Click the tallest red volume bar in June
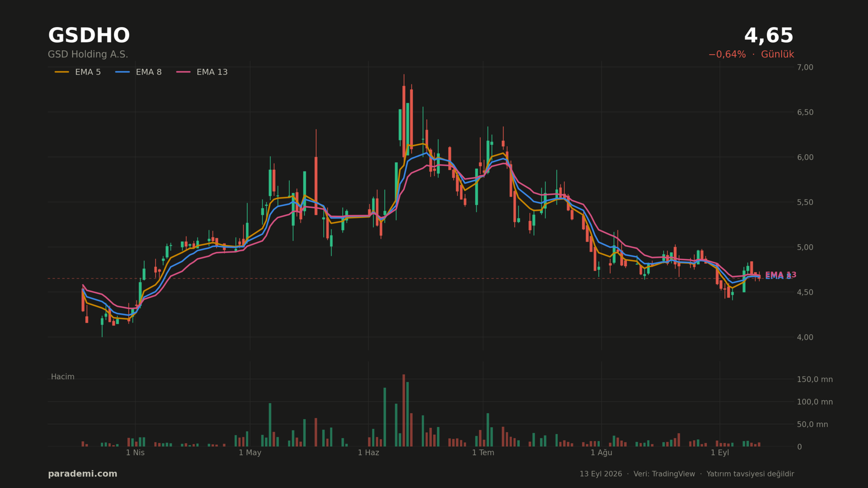868x488 pixels. click(x=404, y=410)
